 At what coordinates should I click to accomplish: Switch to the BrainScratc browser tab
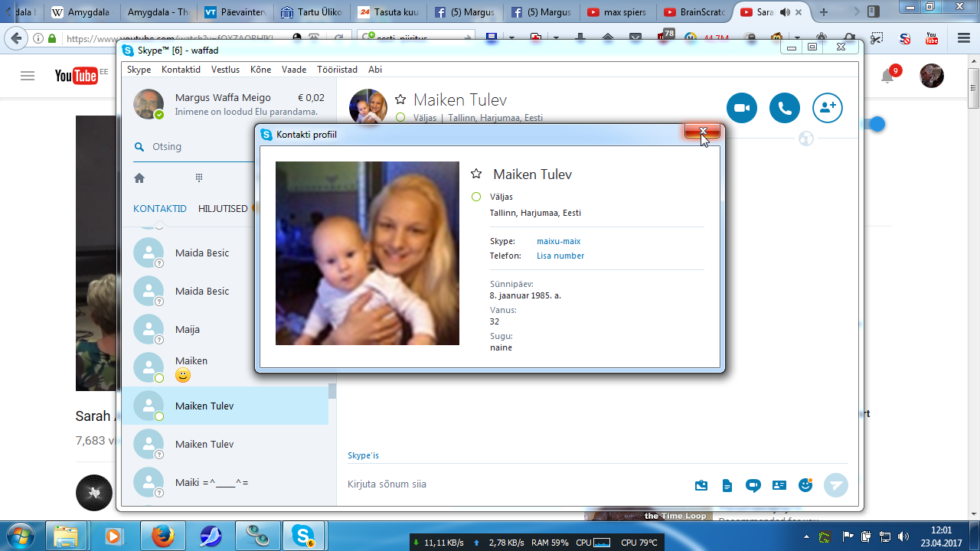pos(694,12)
